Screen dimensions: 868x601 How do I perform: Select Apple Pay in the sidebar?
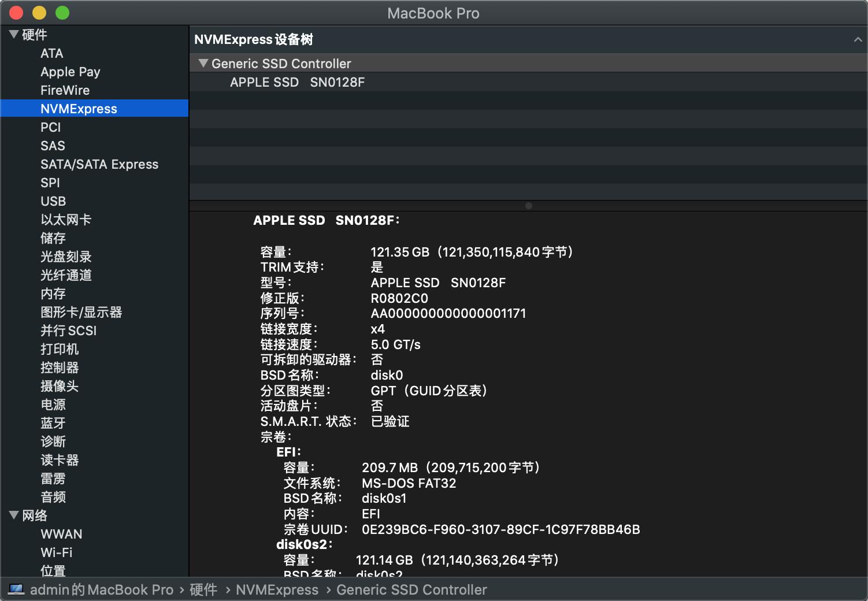(71, 72)
